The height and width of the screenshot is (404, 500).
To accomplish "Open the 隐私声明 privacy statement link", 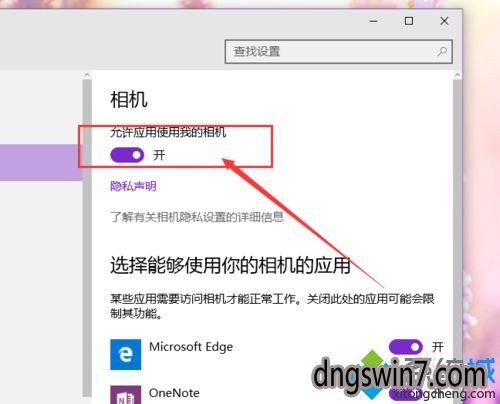I will pyautogui.click(x=133, y=186).
